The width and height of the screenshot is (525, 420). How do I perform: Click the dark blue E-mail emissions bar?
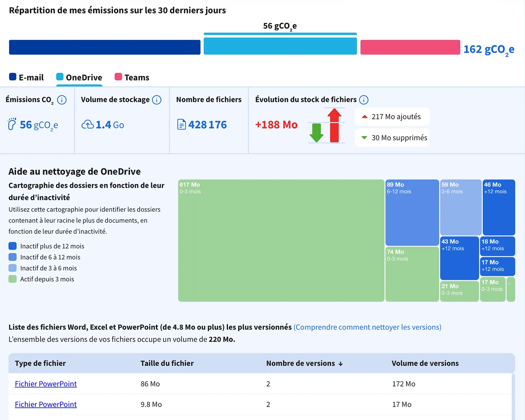point(105,47)
